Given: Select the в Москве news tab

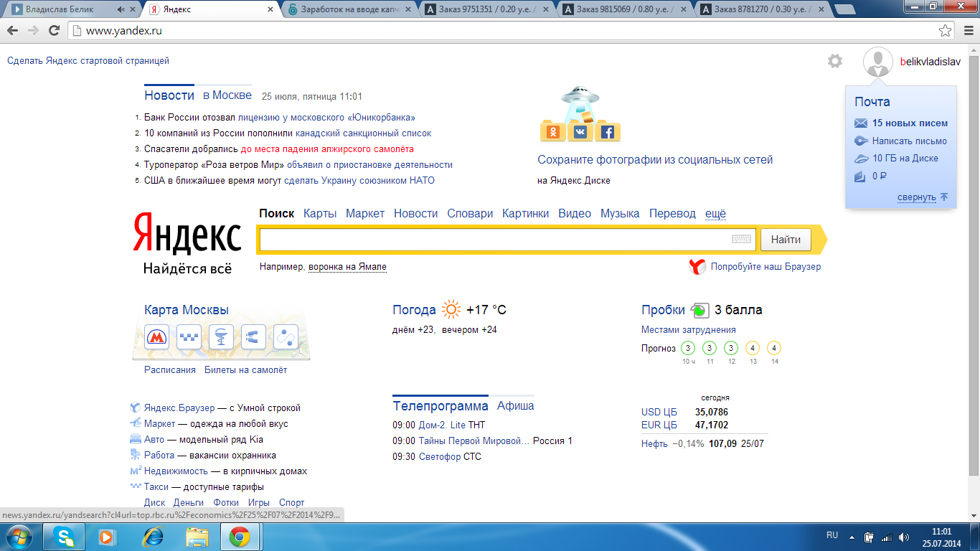Looking at the screenshot, I should (227, 95).
